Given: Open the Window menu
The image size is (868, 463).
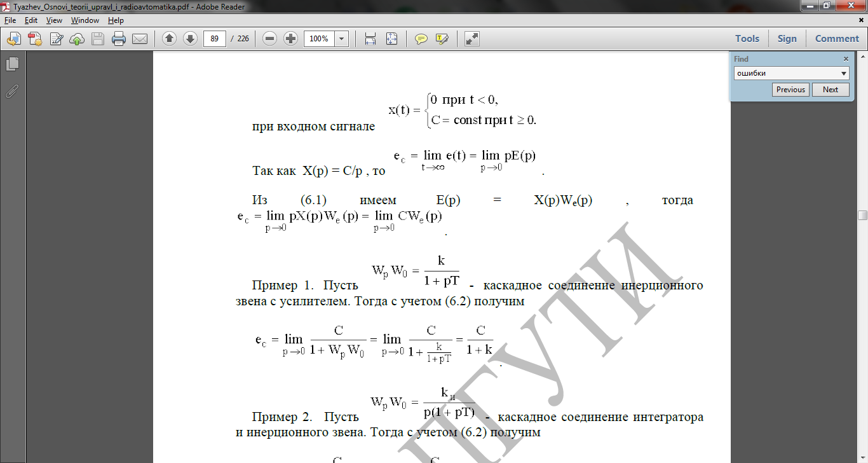Looking at the screenshot, I should (x=85, y=20).
